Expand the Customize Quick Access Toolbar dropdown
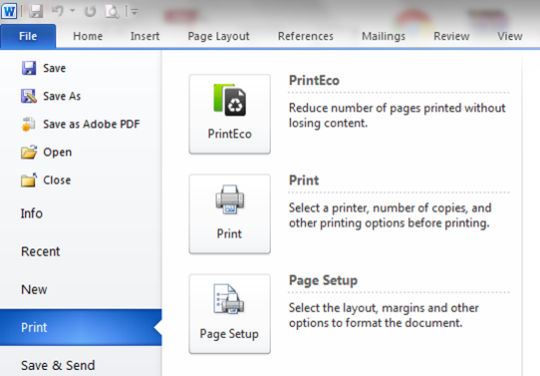Viewport: 540px width, 376px height. 134,12
